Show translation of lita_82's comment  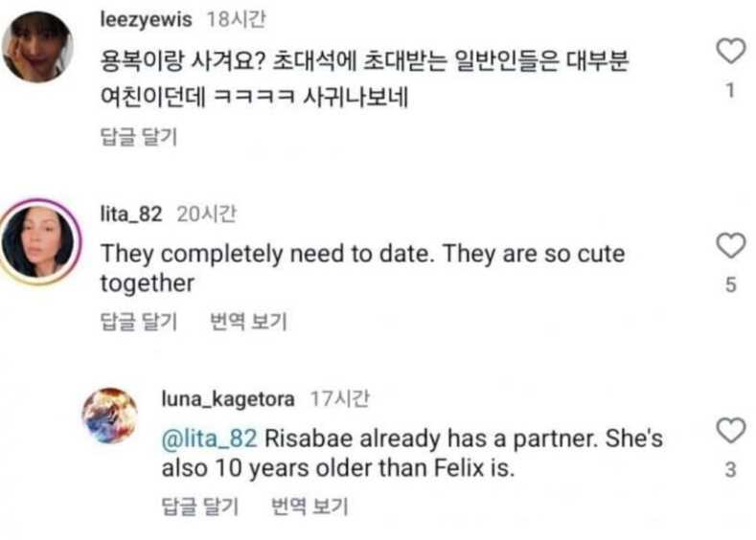tap(248, 323)
